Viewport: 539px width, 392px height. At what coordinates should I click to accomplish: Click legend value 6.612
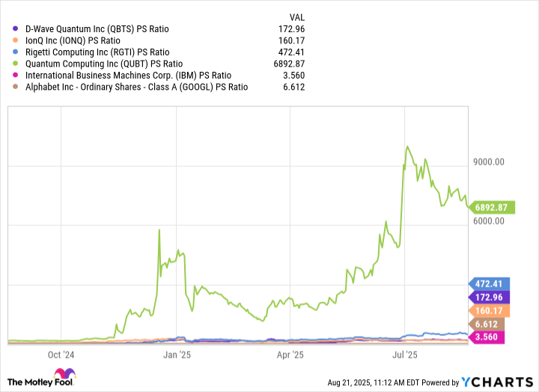pos(294,88)
